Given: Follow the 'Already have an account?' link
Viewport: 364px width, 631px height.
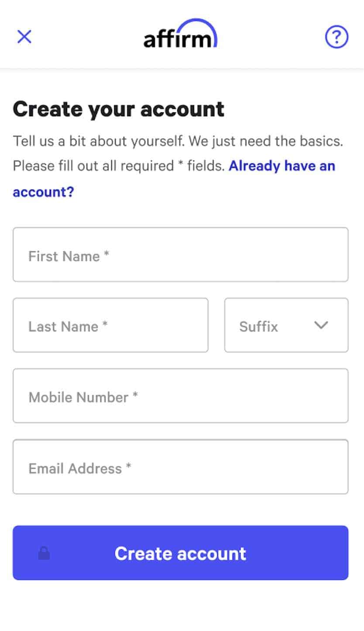Looking at the screenshot, I should pyautogui.click(x=282, y=166).
